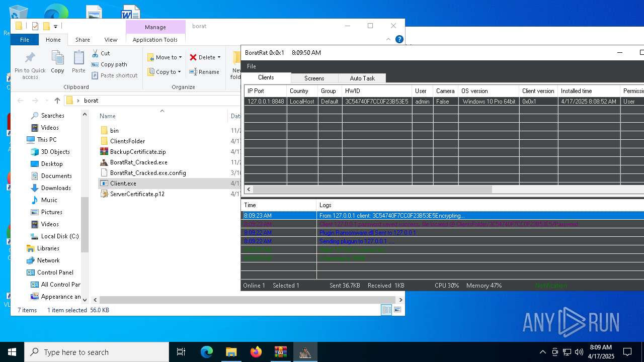Expand the Delete options arrow
Viewport: 644px width, 362px height.
(x=219, y=57)
